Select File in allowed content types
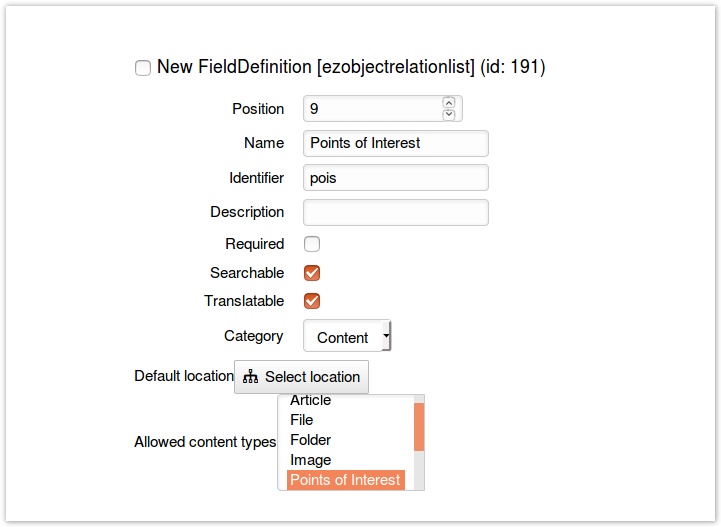This screenshot has width=721, height=527. (x=302, y=420)
